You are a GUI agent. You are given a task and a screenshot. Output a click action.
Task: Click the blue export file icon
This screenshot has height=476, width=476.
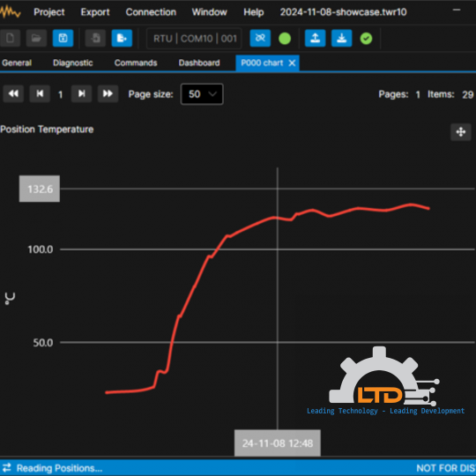pos(122,38)
